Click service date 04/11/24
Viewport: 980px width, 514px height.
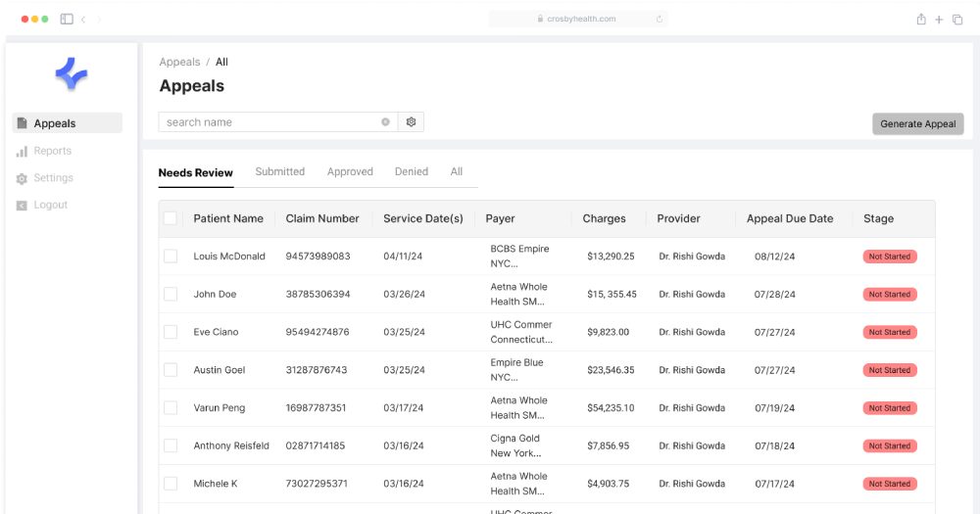pos(403,257)
